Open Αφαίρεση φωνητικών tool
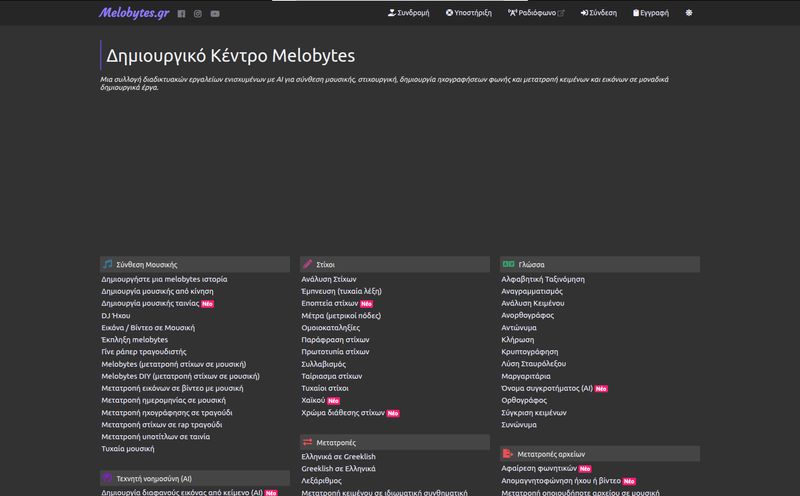 click(539, 468)
